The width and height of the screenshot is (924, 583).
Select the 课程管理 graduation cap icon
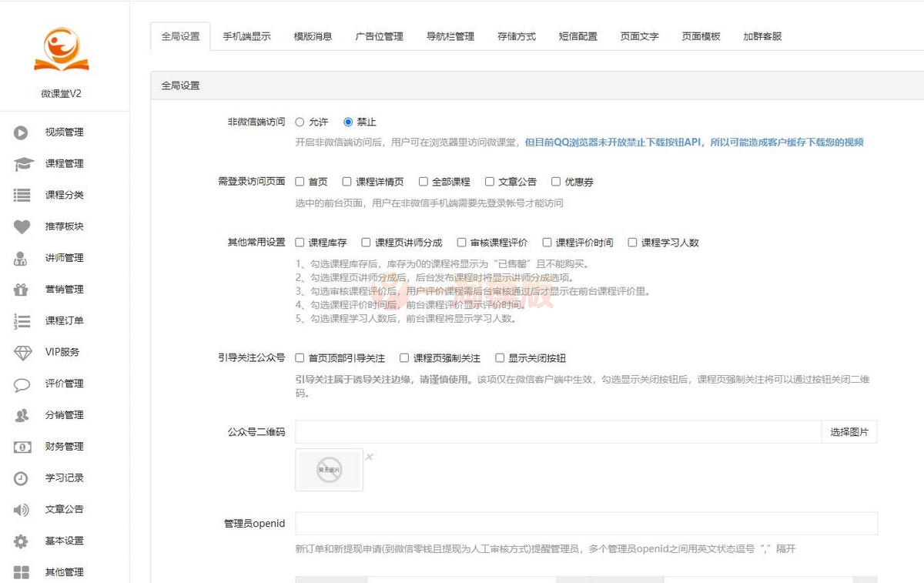(x=23, y=163)
